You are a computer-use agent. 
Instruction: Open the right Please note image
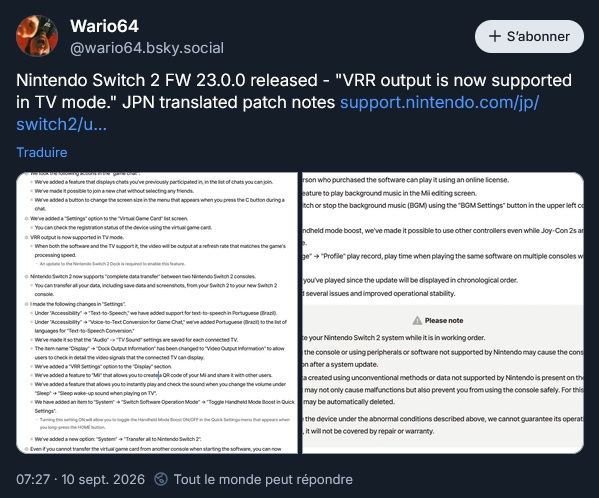click(x=443, y=313)
